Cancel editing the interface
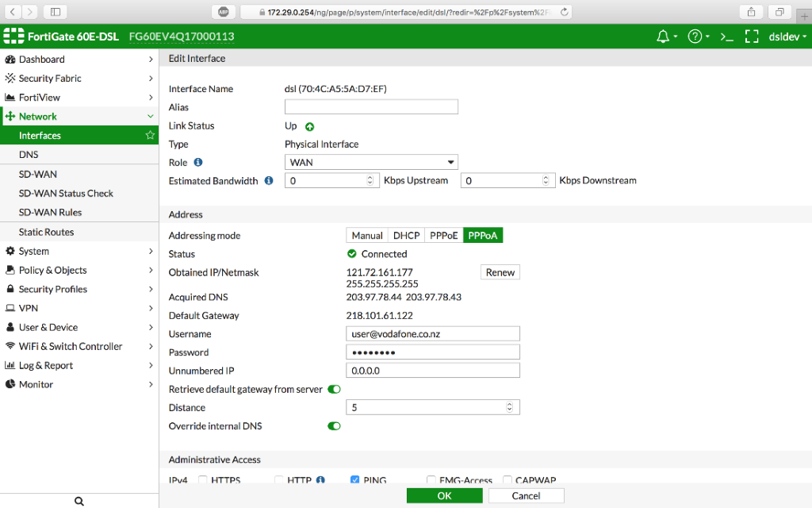812x508 pixels. point(527,495)
